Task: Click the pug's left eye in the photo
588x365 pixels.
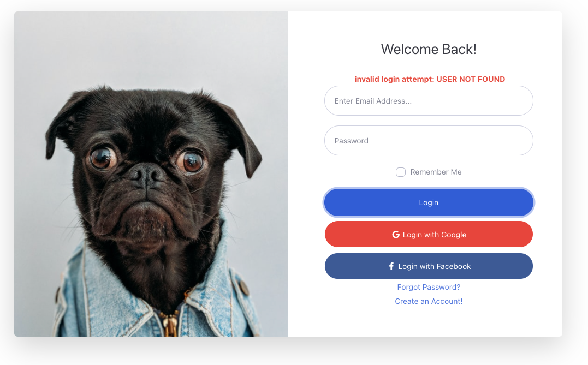Action: (102, 158)
